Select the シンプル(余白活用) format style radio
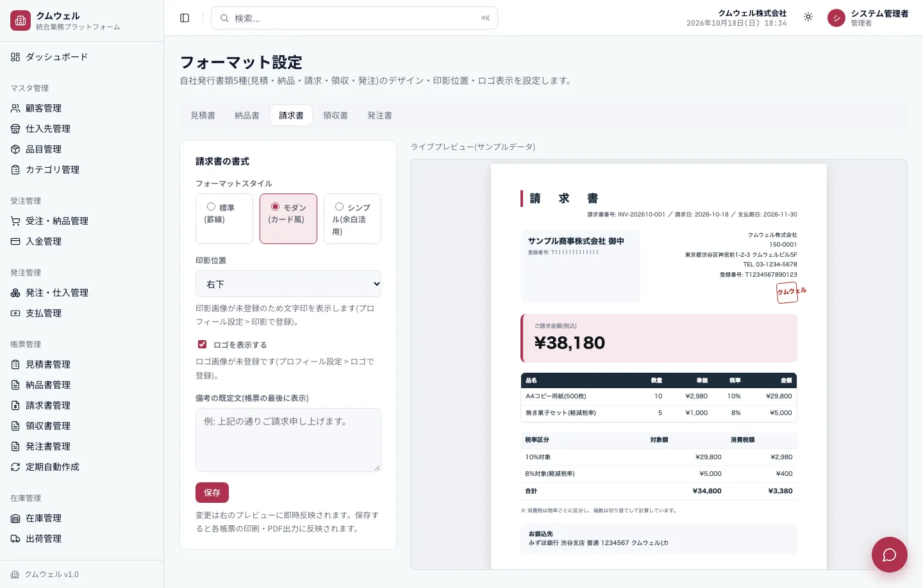Viewport: 923px width, 588px height. (339, 207)
